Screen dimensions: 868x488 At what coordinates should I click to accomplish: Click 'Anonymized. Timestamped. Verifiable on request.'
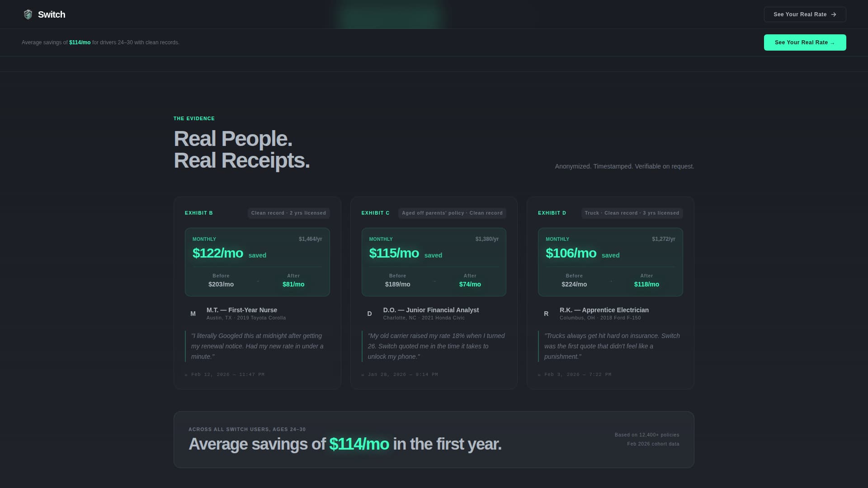point(624,166)
